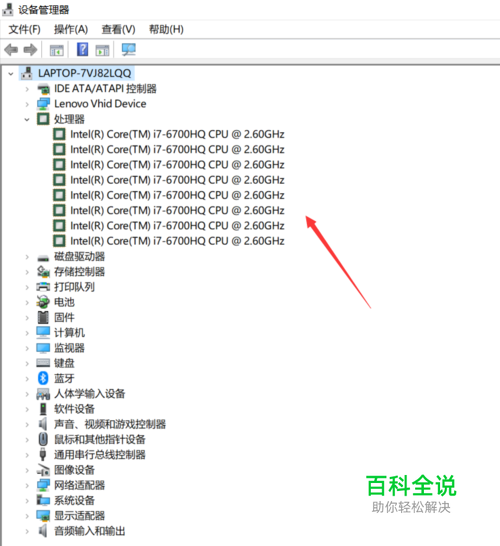The width and height of the screenshot is (500, 546).
Task: Click the 蓝牙 Bluetooth icon
Action: (43, 378)
